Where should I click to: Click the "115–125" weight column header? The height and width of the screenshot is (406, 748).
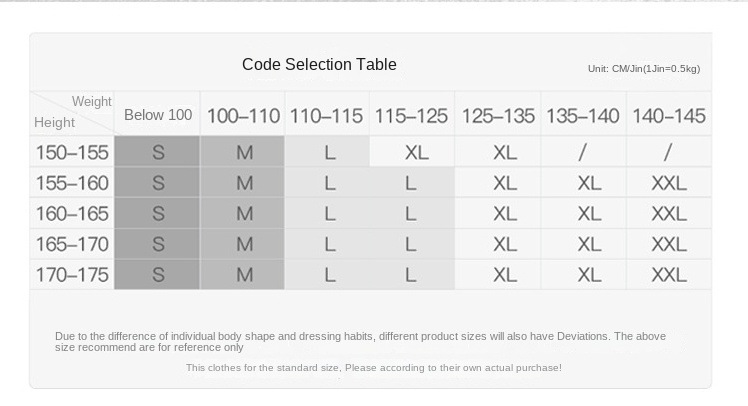pos(411,116)
